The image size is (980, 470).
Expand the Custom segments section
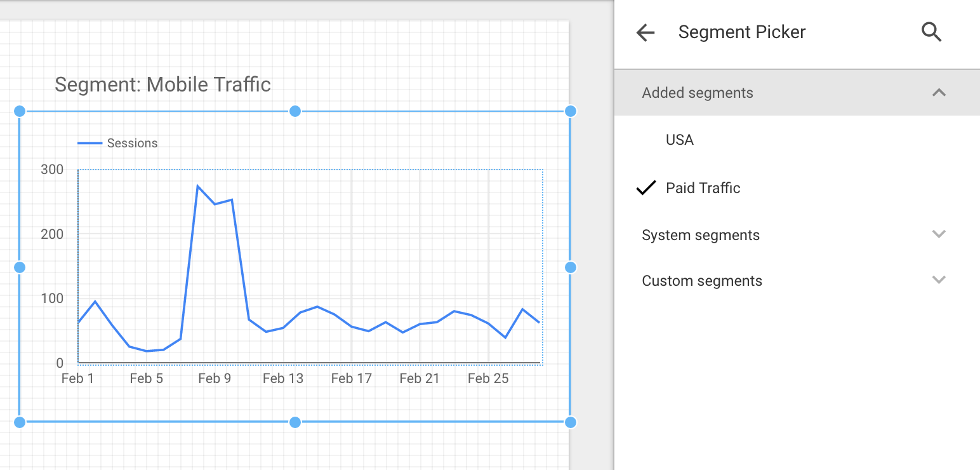click(939, 280)
